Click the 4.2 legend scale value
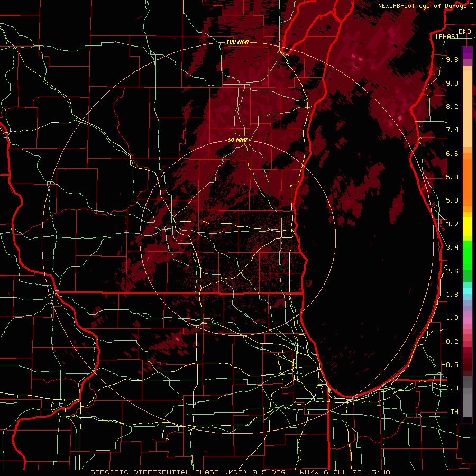The height and width of the screenshot is (476, 476). [x=452, y=224]
